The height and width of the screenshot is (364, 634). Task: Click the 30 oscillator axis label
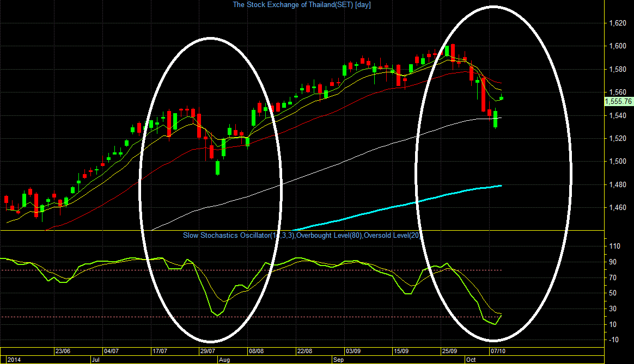(613, 309)
